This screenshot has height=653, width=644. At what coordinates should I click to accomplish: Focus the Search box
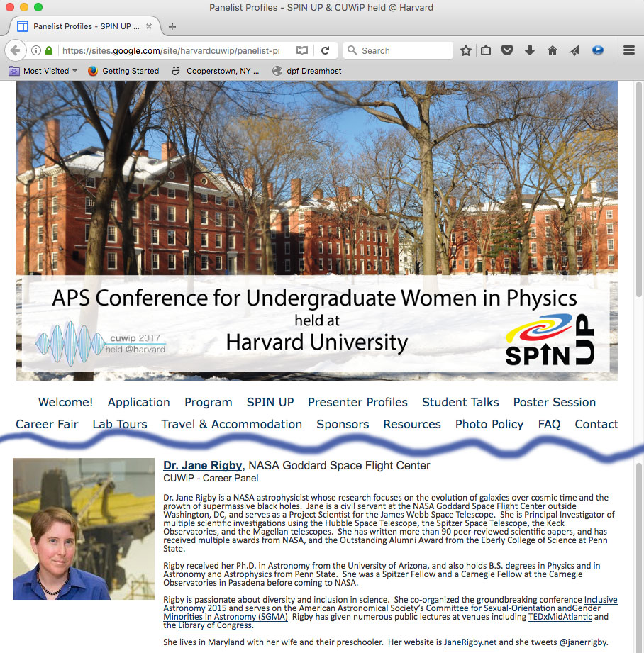point(398,50)
